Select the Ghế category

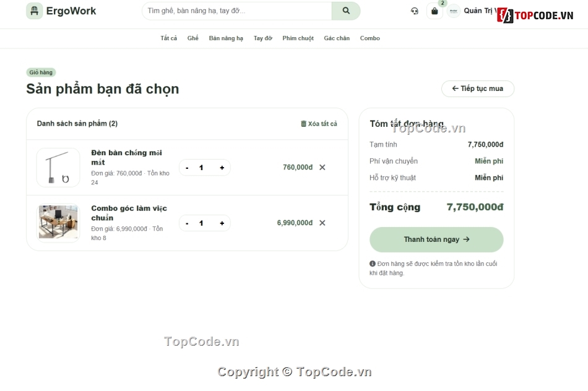(x=192, y=38)
